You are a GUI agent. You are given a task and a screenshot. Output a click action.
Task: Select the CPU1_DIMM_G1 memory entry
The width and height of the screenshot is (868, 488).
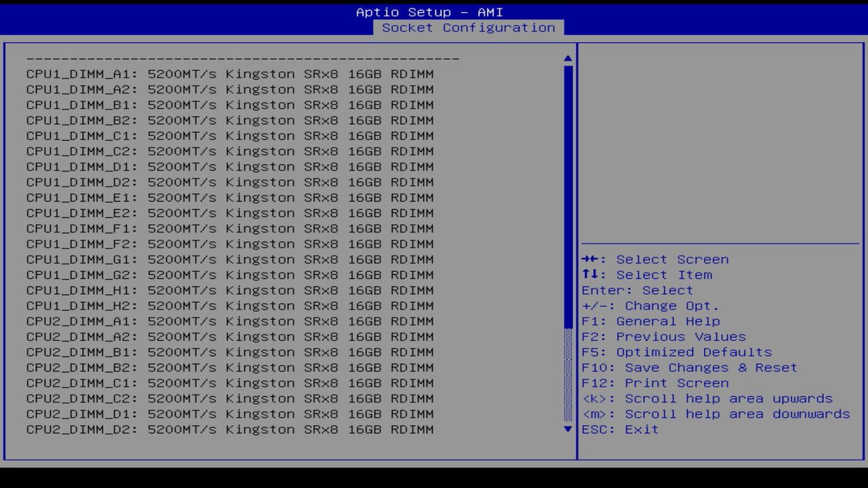(x=229, y=259)
